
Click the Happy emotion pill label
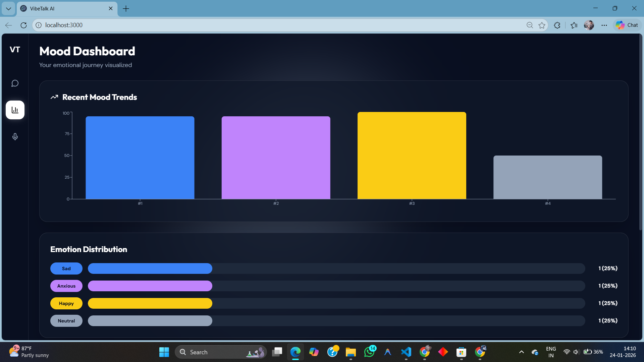(x=66, y=303)
